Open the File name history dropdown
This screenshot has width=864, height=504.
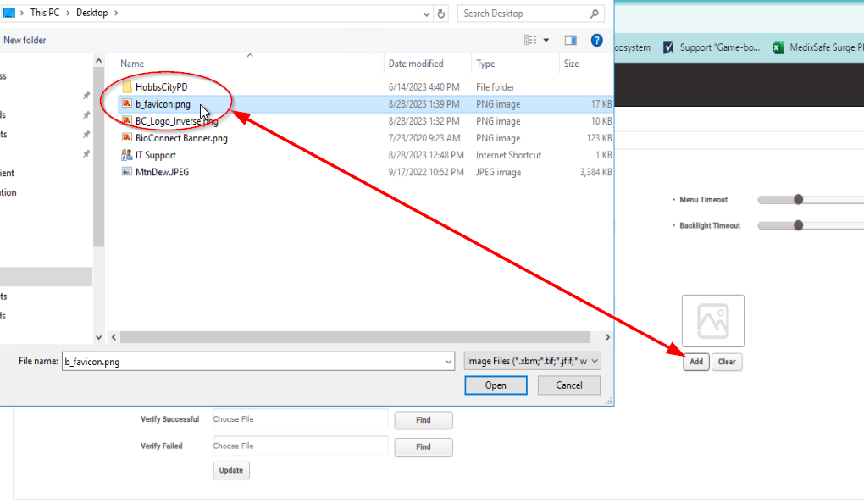coord(448,362)
